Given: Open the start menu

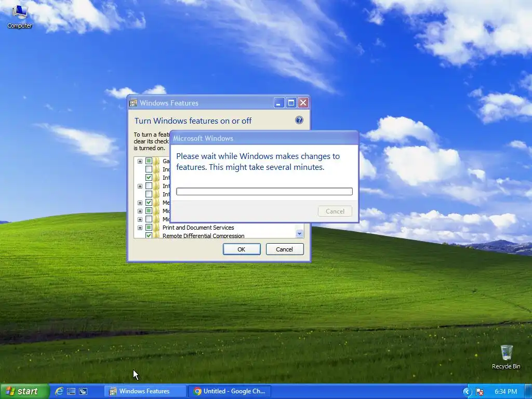Looking at the screenshot, I should 24,391.
